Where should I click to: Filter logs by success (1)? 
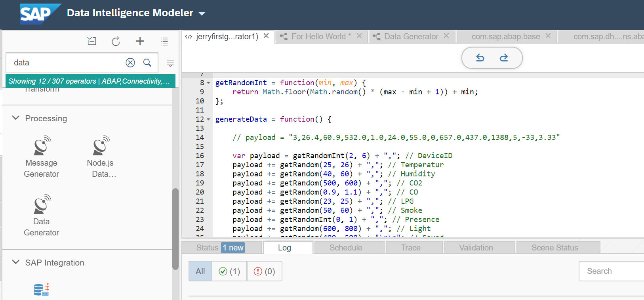(x=229, y=271)
